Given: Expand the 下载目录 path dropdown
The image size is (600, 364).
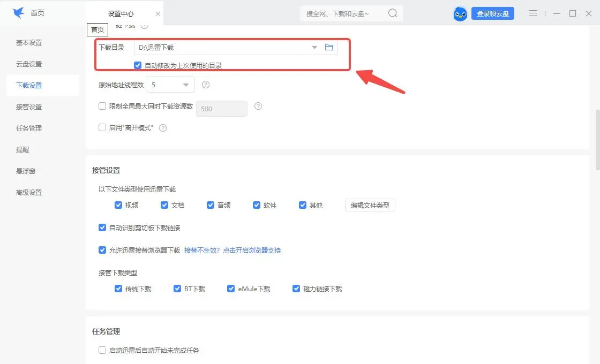Looking at the screenshot, I should point(314,48).
